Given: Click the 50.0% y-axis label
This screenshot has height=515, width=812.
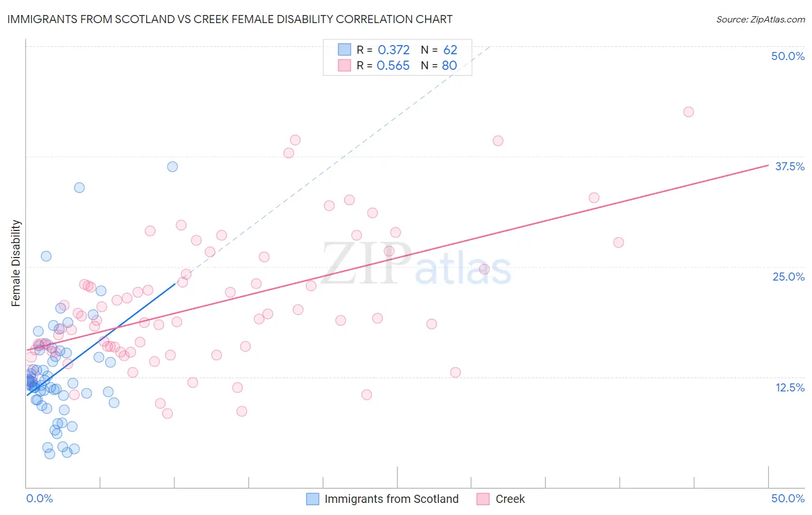Looking at the screenshot, I should [788, 56].
